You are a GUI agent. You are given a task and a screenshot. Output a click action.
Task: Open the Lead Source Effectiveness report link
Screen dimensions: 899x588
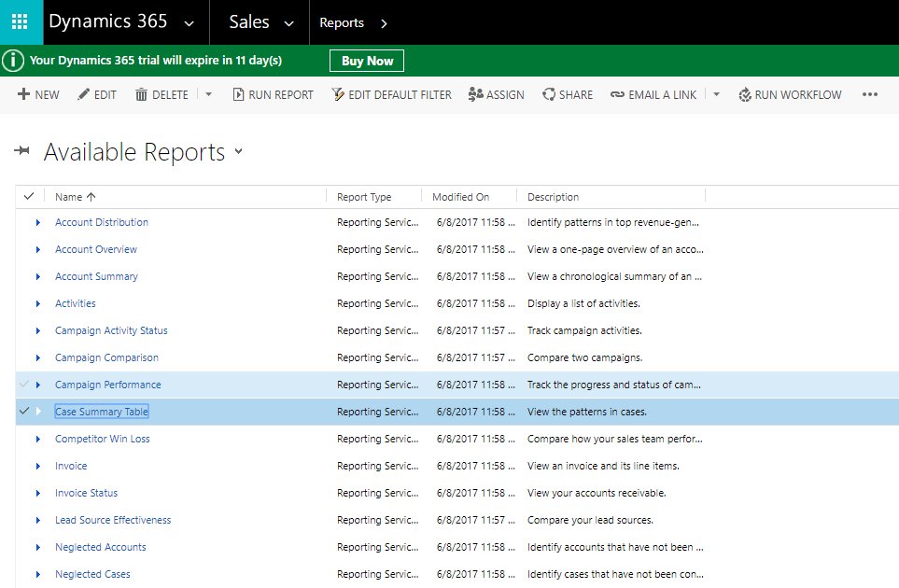pos(113,520)
